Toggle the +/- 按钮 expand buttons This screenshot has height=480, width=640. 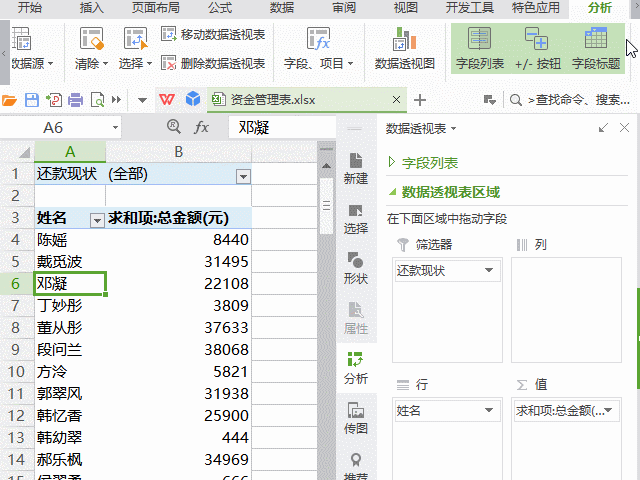pos(537,48)
